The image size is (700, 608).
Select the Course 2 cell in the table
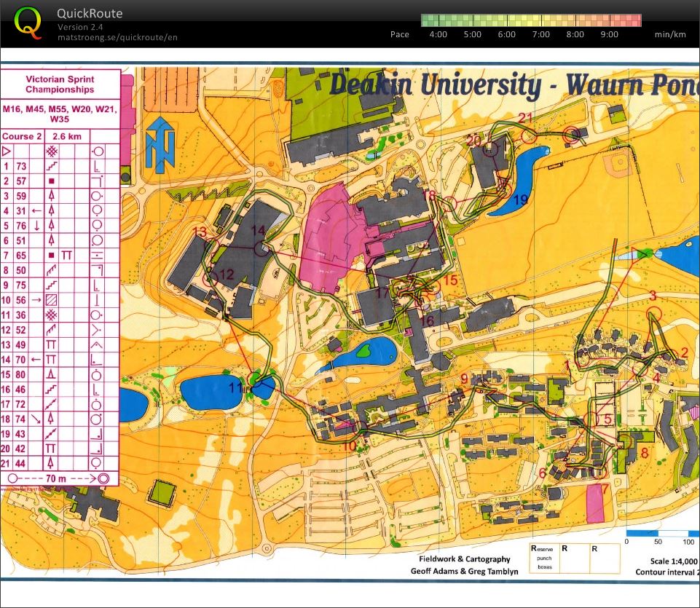(22, 136)
